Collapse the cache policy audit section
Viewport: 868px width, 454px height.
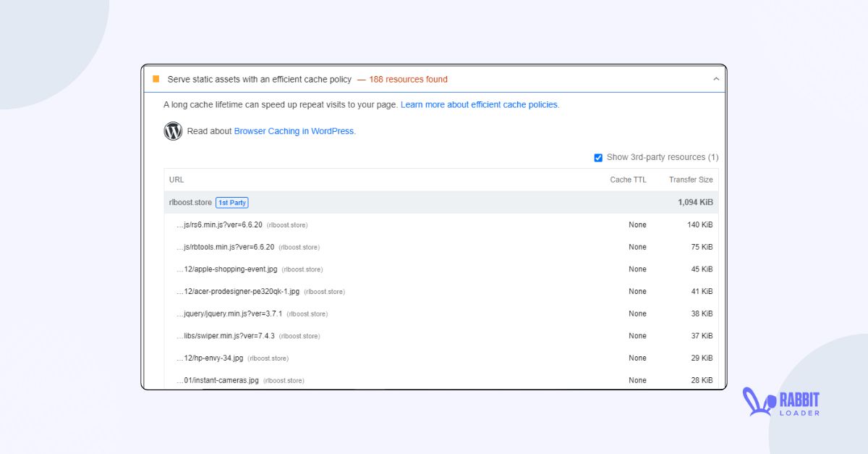click(715, 78)
